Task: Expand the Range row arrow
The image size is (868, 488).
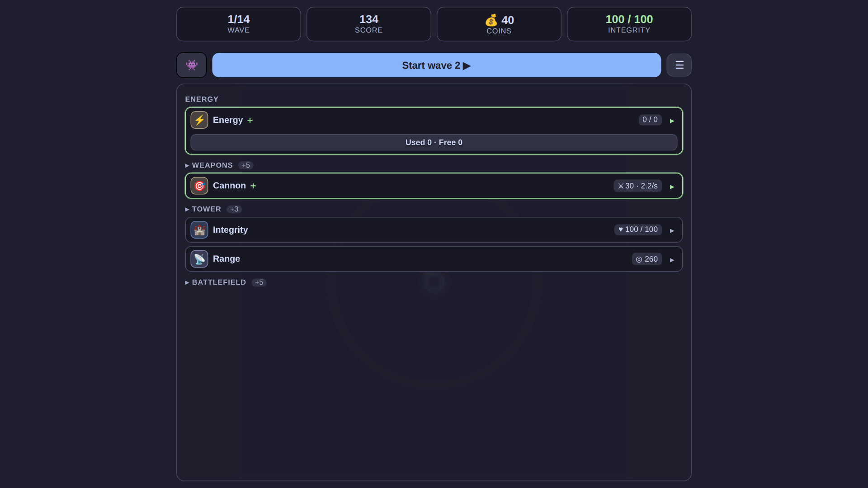Action: (x=672, y=260)
